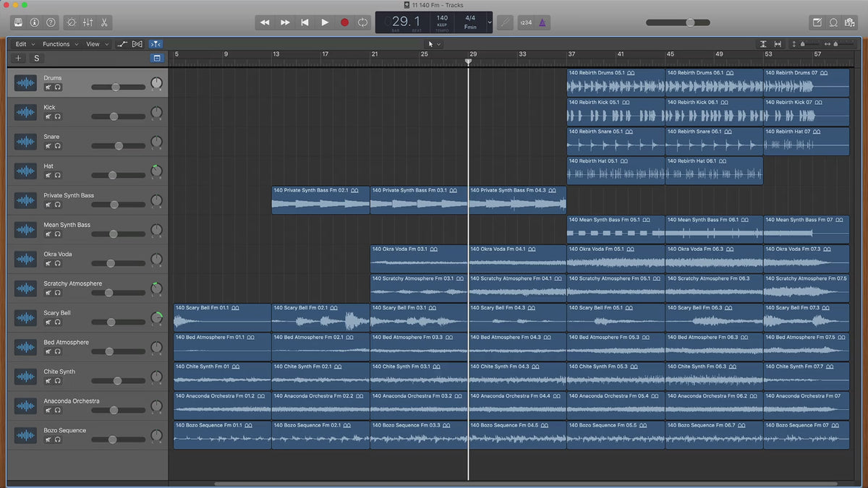Toggle Cycle mode in the transport
The height and width of the screenshot is (488, 868).
coord(362,22)
